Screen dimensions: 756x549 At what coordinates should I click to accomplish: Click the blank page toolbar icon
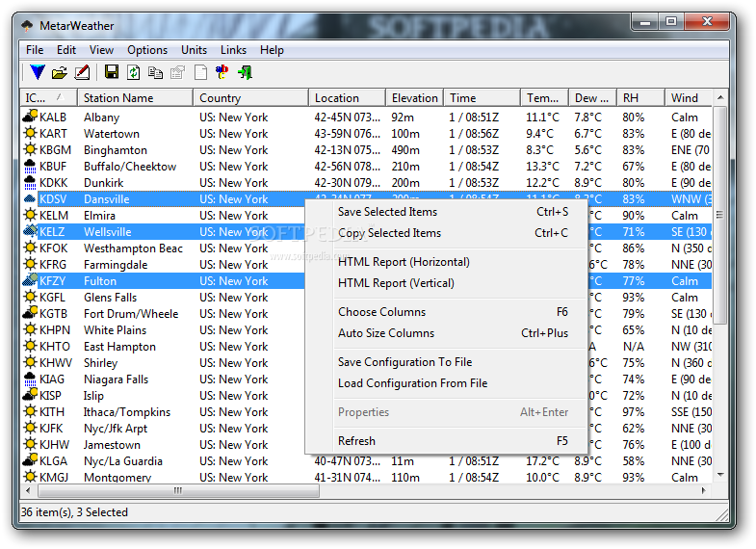[200, 73]
